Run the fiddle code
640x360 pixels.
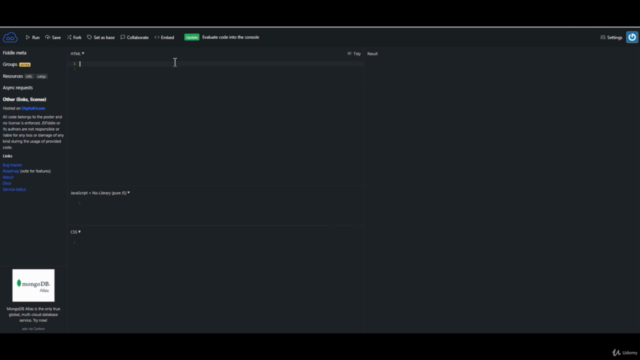point(33,37)
